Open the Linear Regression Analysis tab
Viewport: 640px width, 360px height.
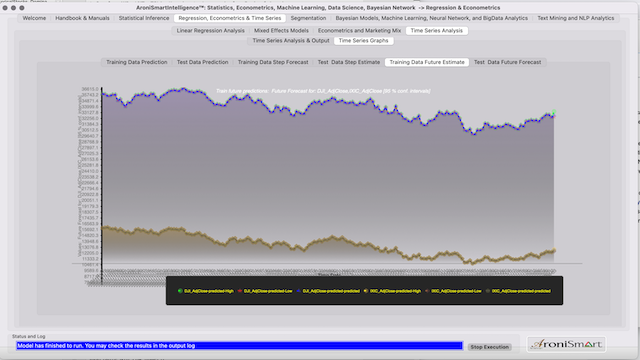(x=211, y=31)
